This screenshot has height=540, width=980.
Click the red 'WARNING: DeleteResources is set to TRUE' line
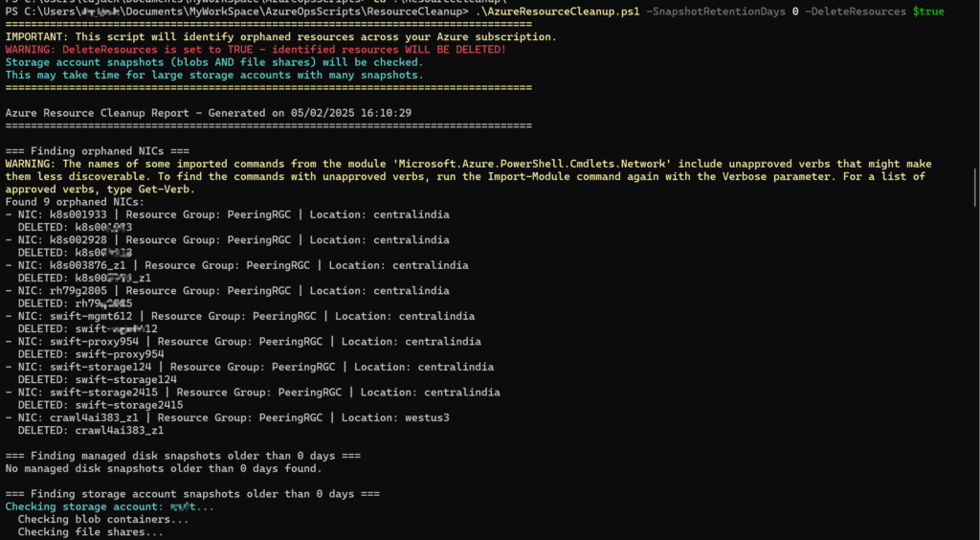point(256,50)
